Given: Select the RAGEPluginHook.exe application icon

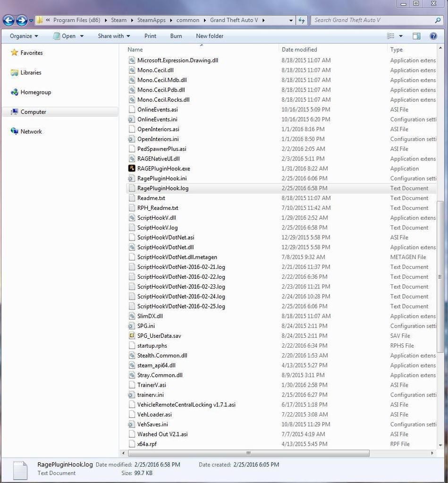Looking at the screenshot, I should (x=132, y=168).
